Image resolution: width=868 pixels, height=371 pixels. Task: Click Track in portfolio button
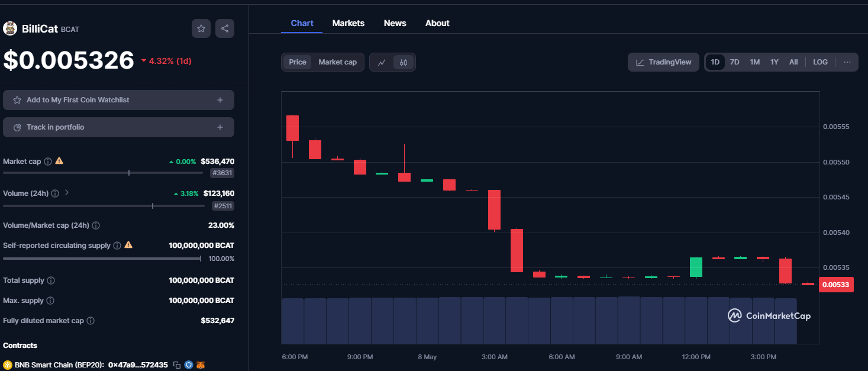(118, 127)
